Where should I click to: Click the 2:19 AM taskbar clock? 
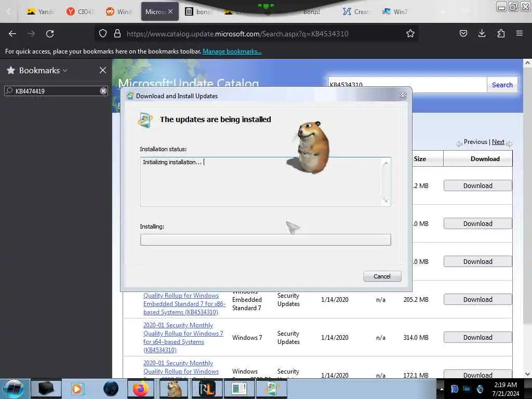tap(506, 389)
